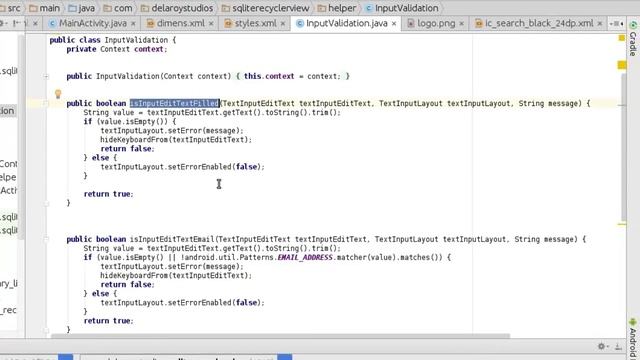This screenshot has height=360, width=640.
Task: Click the first setErrorEnabled(false) statement
Action: (182, 167)
